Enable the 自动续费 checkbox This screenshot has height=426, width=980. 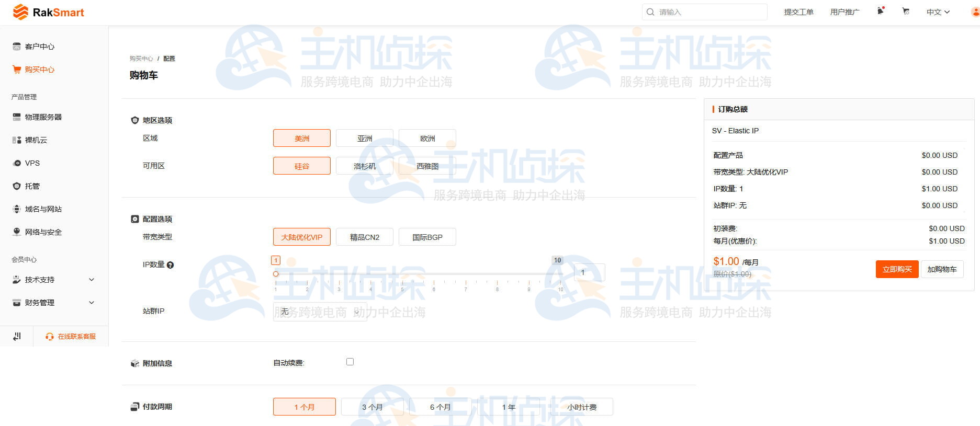(350, 362)
